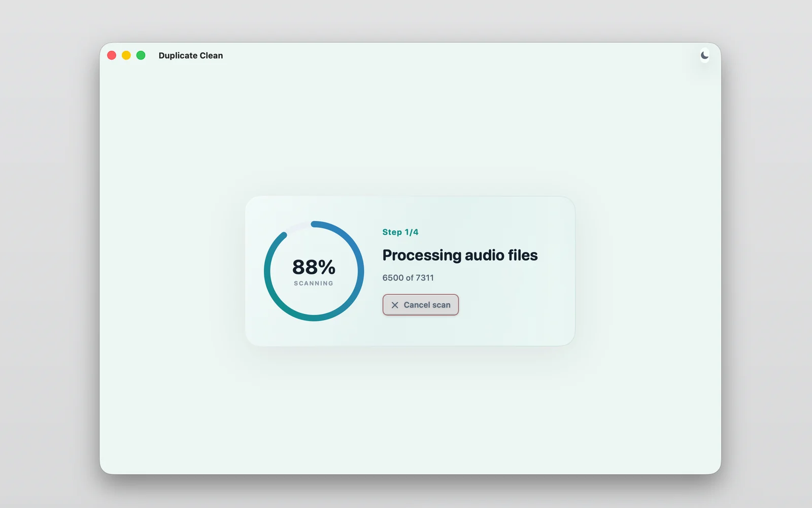Click the word 'audio' in the heading

tap(484, 255)
